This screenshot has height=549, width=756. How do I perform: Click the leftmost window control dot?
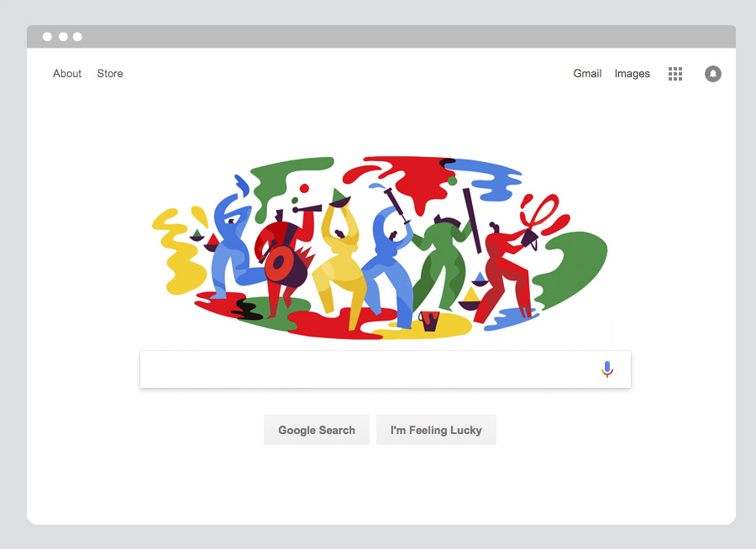pos(47,37)
